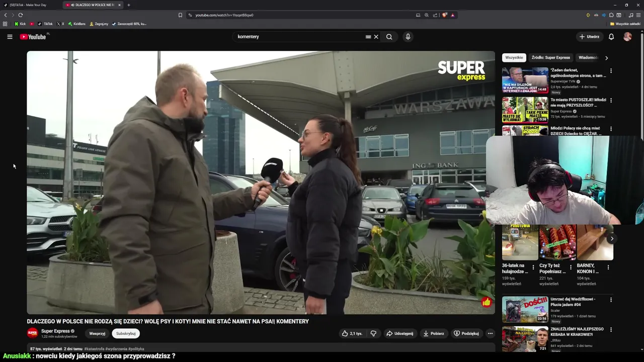Open the on-screen keyboard icon in search
This screenshot has width=644, height=362.
tap(368, 37)
